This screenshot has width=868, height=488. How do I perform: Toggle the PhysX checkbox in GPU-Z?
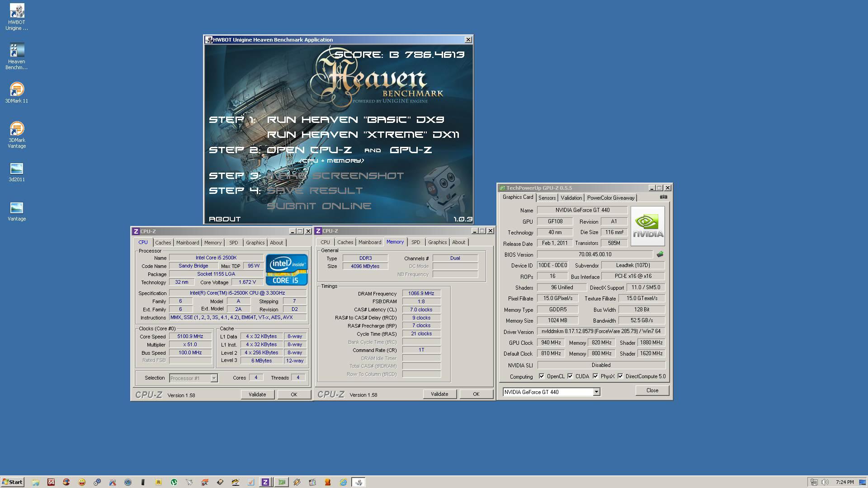[595, 376]
